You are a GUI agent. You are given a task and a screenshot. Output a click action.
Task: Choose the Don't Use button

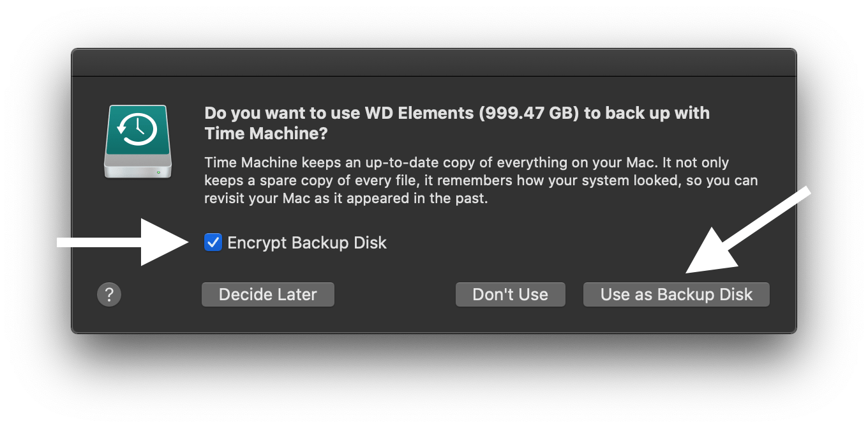(510, 294)
